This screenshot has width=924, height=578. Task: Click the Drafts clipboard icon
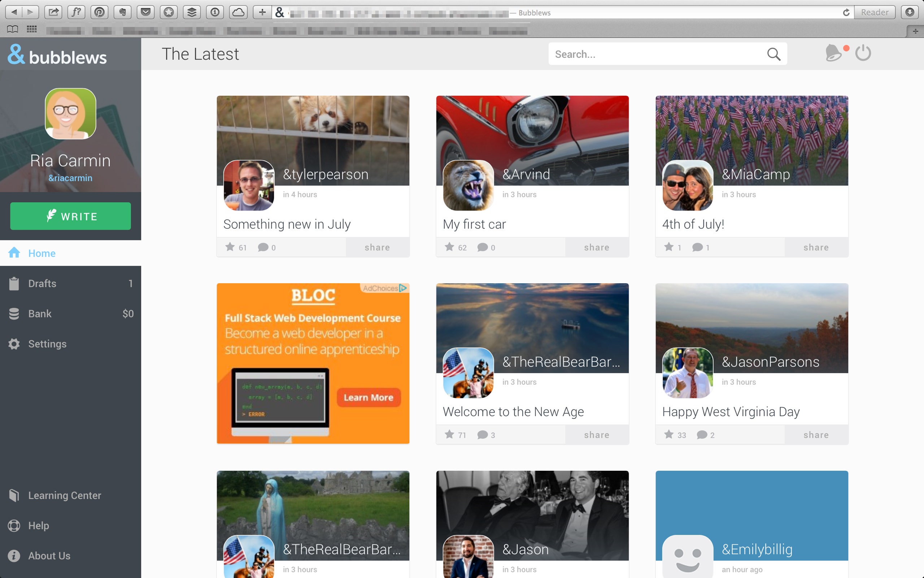(x=14, y=283)
